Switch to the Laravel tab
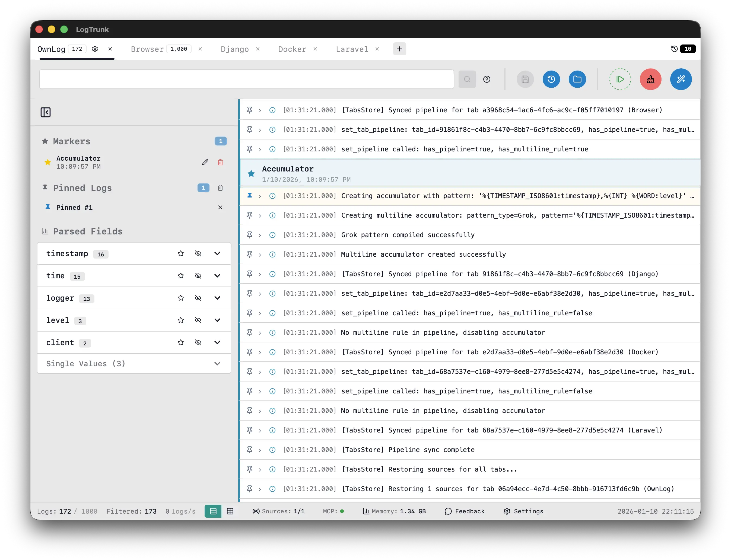 352,49
